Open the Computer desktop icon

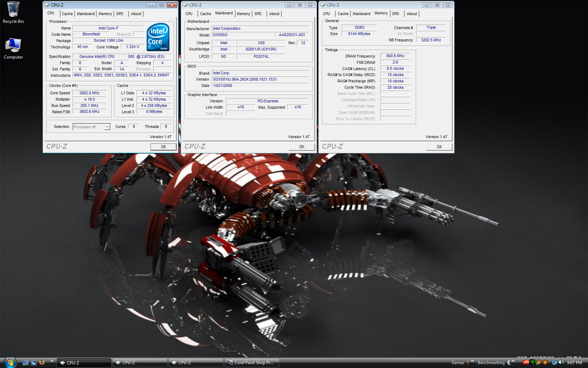(13, 48)
